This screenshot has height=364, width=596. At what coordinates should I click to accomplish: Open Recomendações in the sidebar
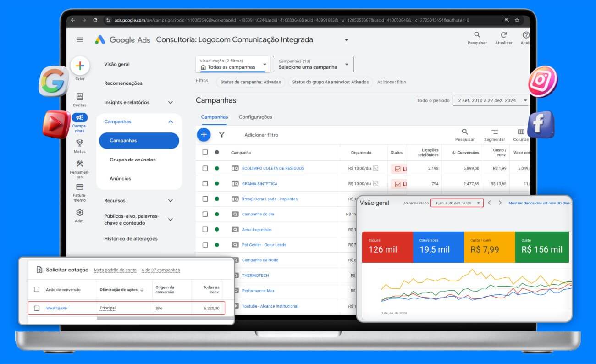coord(123,83)
